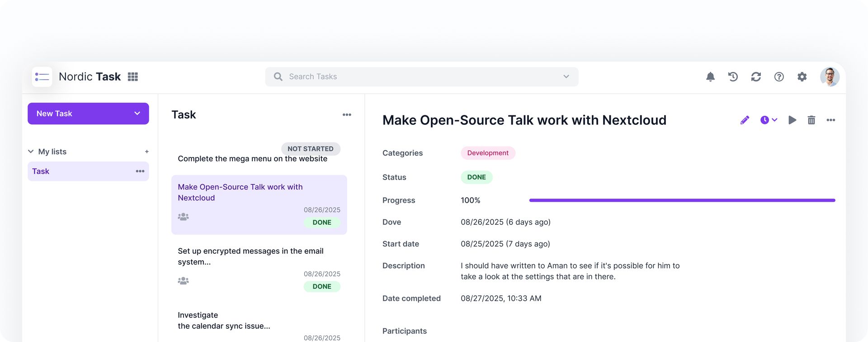Open the purple clock reminder dropdown

[x=769, y=120]
